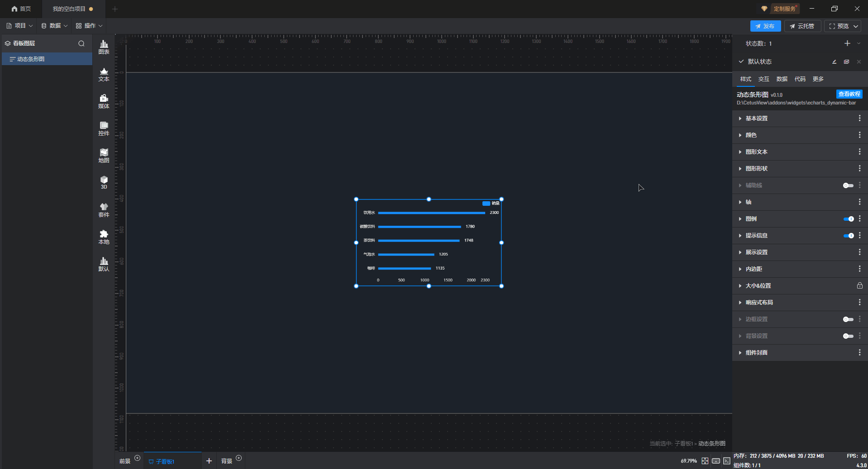Open the 数据 menu in the toolbar
Screen dimensions: 868x469
pyautogui.click(x=54, y=26)
